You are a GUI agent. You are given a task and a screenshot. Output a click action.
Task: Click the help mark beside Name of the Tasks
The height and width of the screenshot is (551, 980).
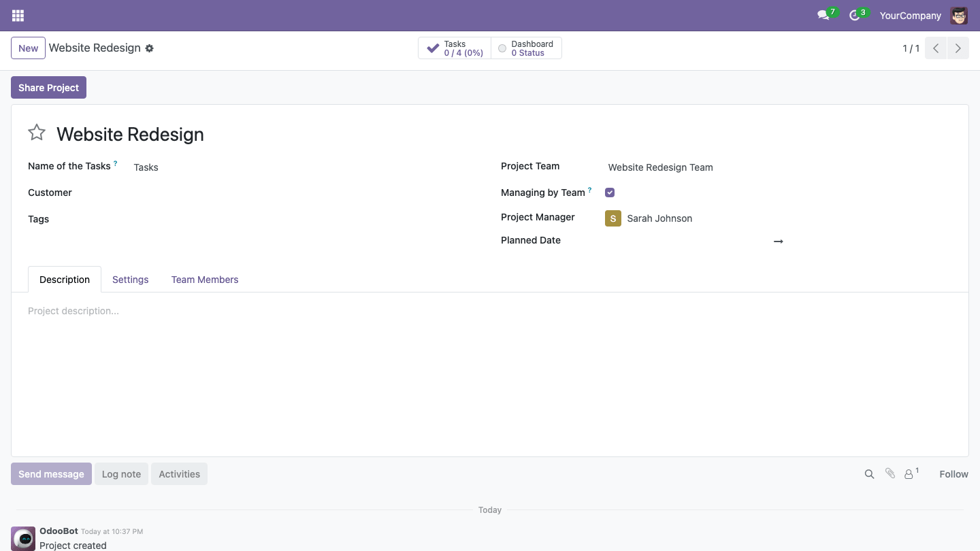[116, 163]
